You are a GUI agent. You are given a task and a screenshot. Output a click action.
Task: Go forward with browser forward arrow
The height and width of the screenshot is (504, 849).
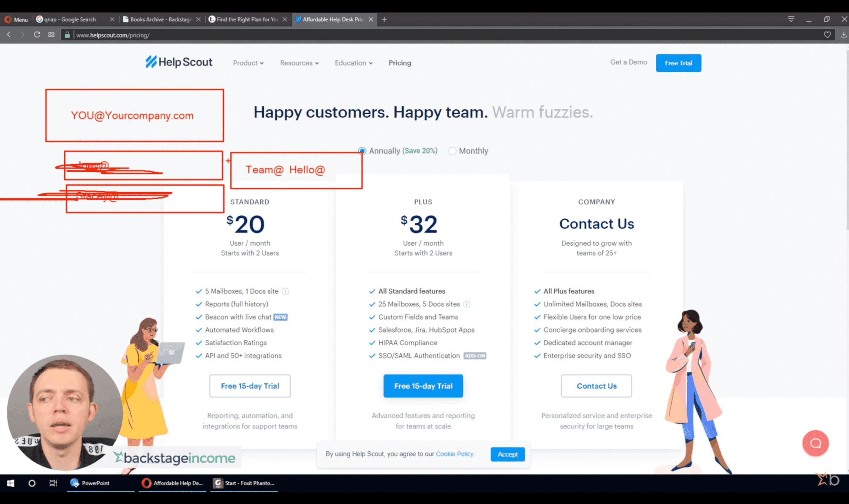[x=23, y=35]
